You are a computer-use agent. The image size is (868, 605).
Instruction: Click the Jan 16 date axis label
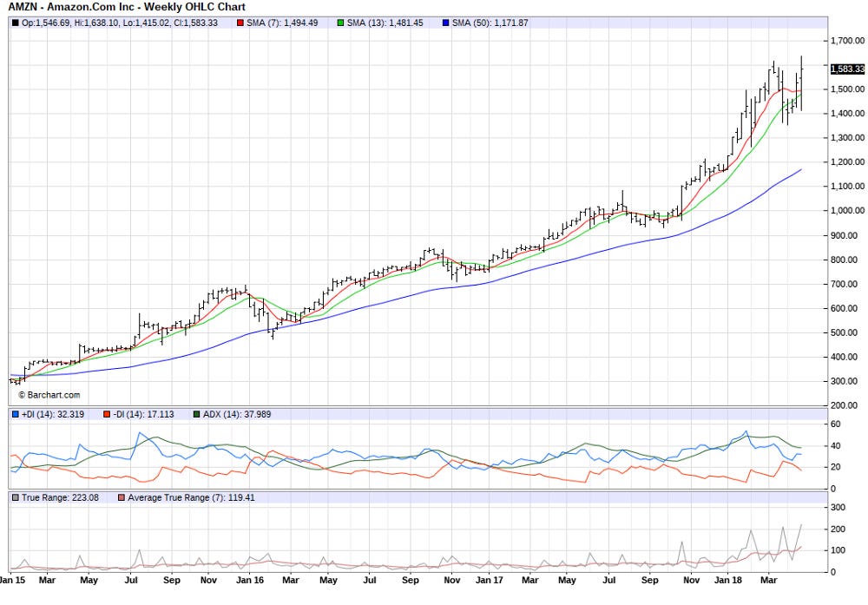(x=250, y=579)
